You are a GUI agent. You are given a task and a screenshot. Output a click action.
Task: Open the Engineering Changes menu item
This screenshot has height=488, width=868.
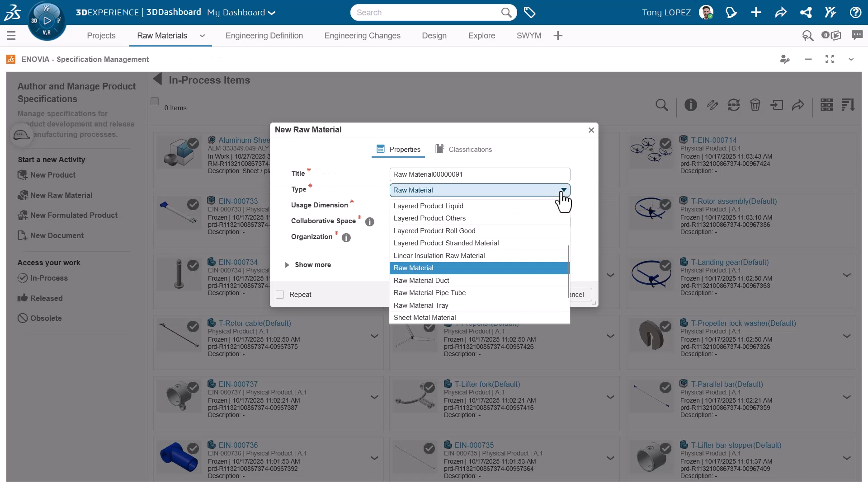(362, 36)
